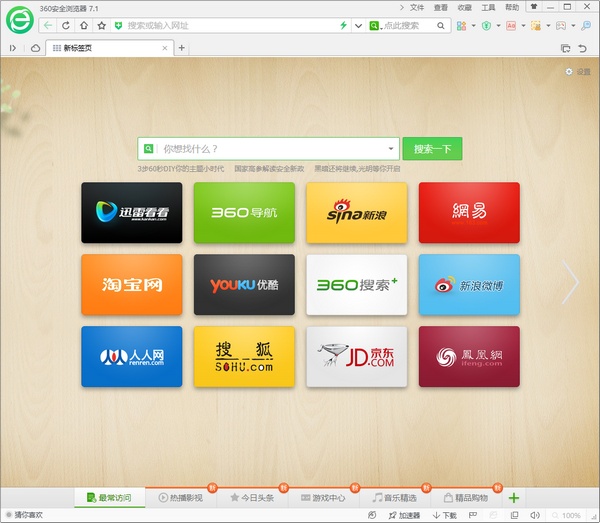The image size is (600, 523).
Task: Open the 淘宝网 orange tile
Action: click(x=132, y=285)
